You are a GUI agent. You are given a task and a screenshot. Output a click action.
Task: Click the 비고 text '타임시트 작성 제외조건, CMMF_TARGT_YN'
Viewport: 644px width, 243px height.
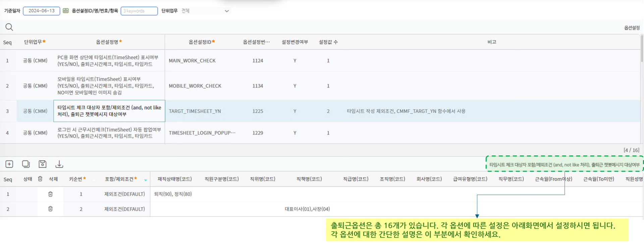(406, 111)
